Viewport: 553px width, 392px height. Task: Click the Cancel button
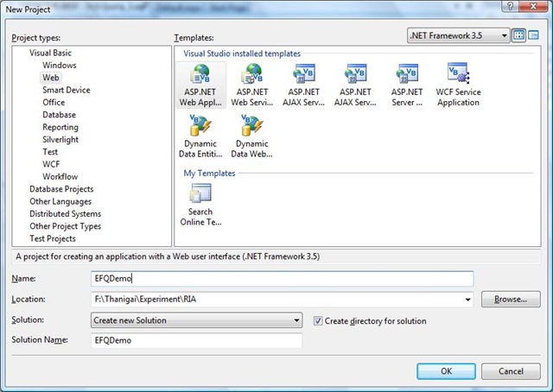(511, 371)
